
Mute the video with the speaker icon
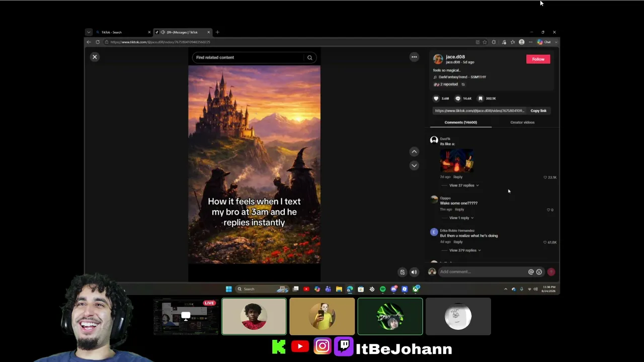coord(414,272)
